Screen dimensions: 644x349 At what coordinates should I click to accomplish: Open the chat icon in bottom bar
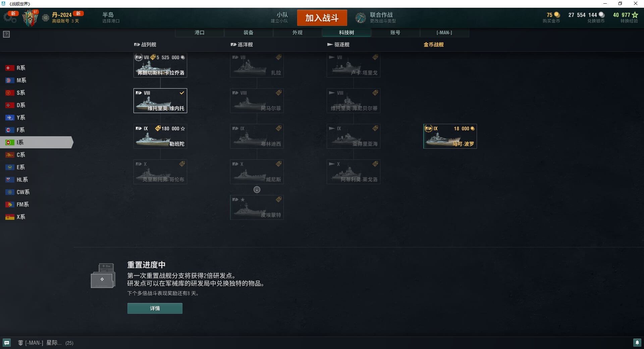pyautogui.click(x=7, y=343)
